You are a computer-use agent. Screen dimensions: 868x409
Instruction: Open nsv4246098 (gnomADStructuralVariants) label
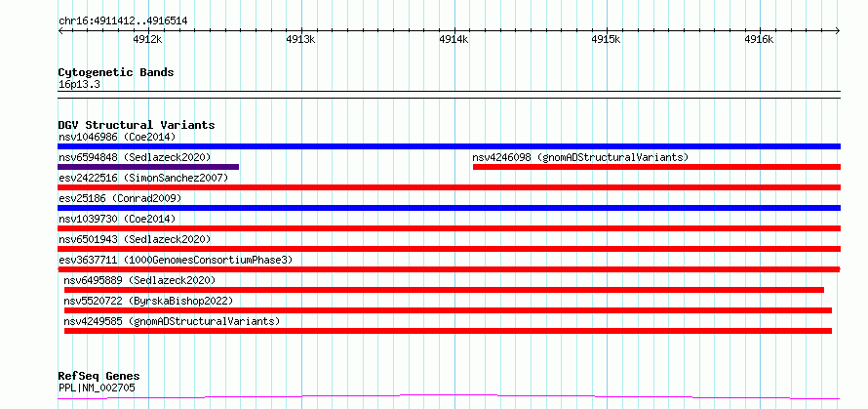tap(580, 157)
